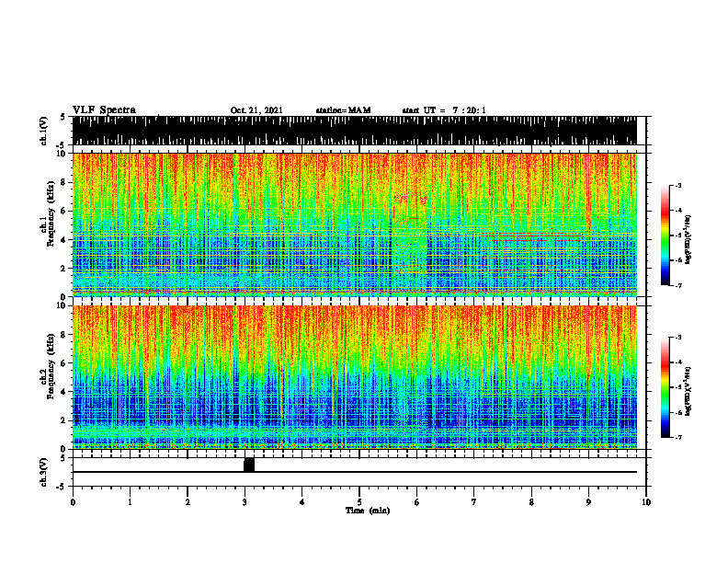Click the ch.2 color bar's log(PSD) unit label

coord(688,392)
